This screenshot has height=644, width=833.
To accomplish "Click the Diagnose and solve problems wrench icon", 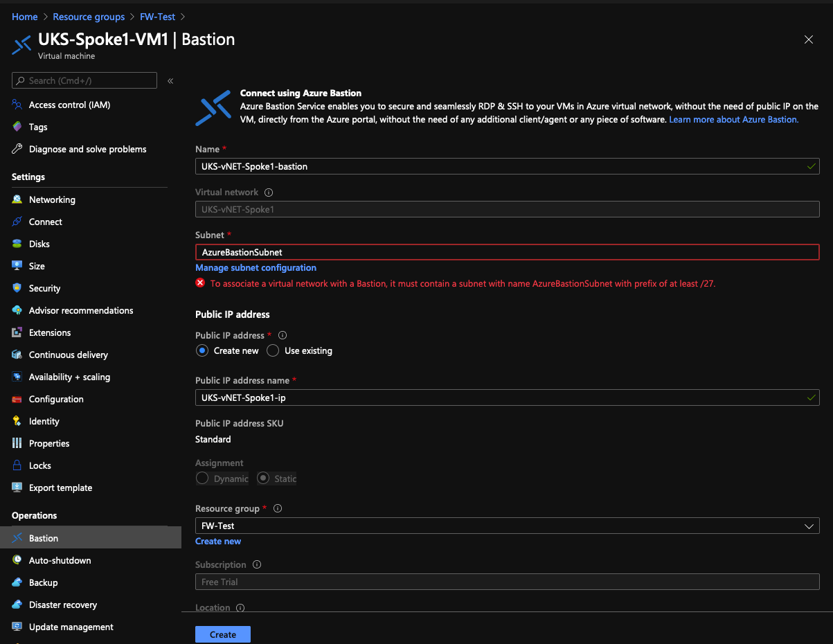I will click(x=17, y=149).
